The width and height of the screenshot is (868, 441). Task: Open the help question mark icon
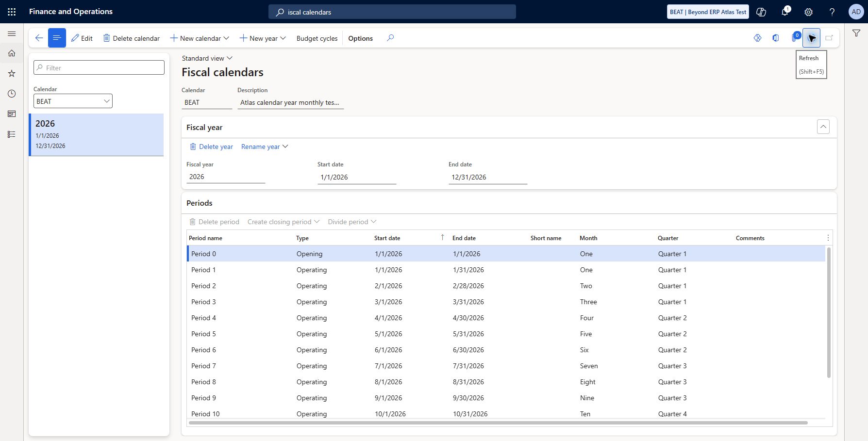point(832,12)
